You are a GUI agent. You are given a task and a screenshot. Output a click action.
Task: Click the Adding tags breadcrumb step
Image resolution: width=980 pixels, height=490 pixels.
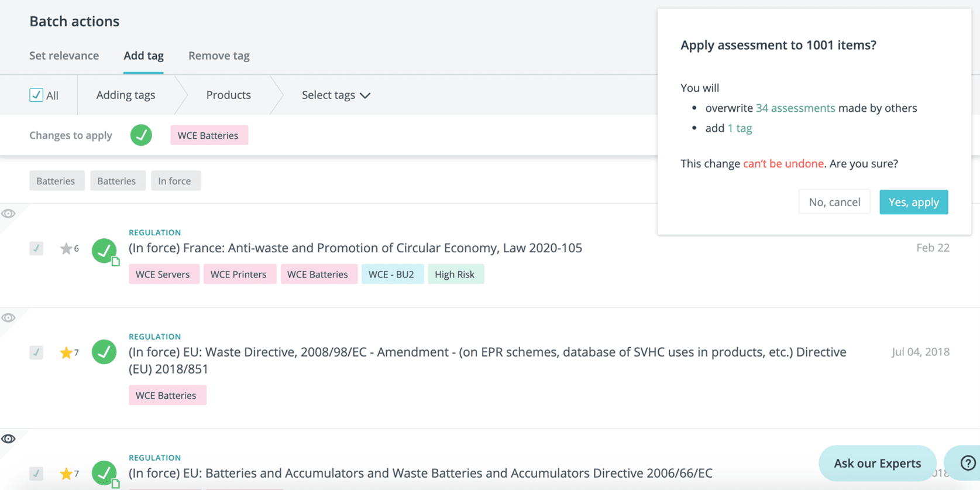tap(126, 95)
